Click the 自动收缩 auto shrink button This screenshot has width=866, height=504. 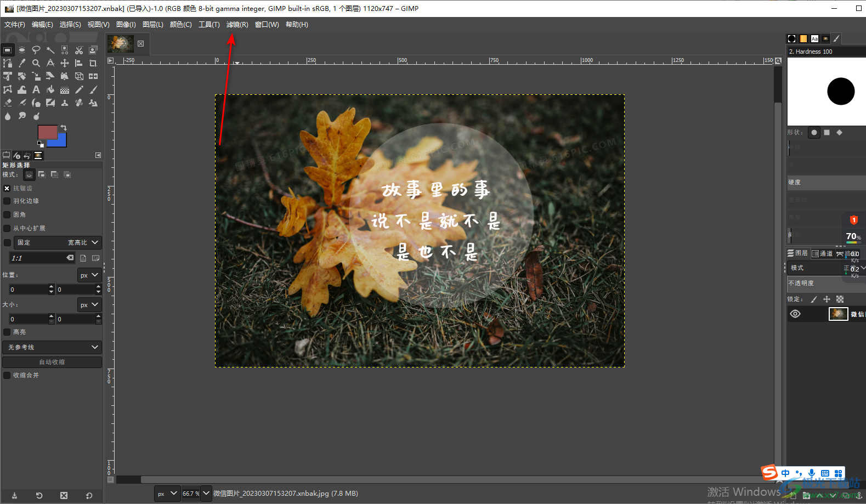pos(52,362)
